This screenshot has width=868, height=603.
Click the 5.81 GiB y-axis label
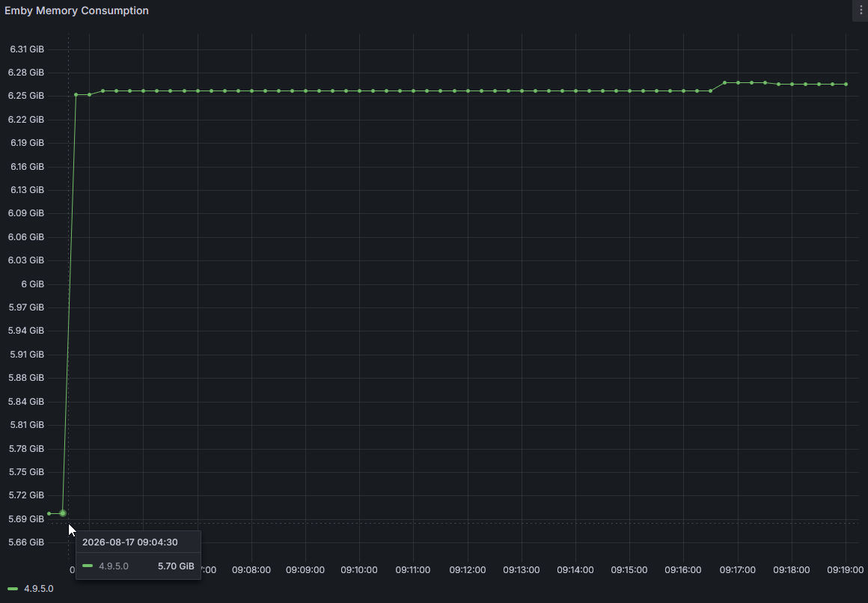[x=27, y=425]
